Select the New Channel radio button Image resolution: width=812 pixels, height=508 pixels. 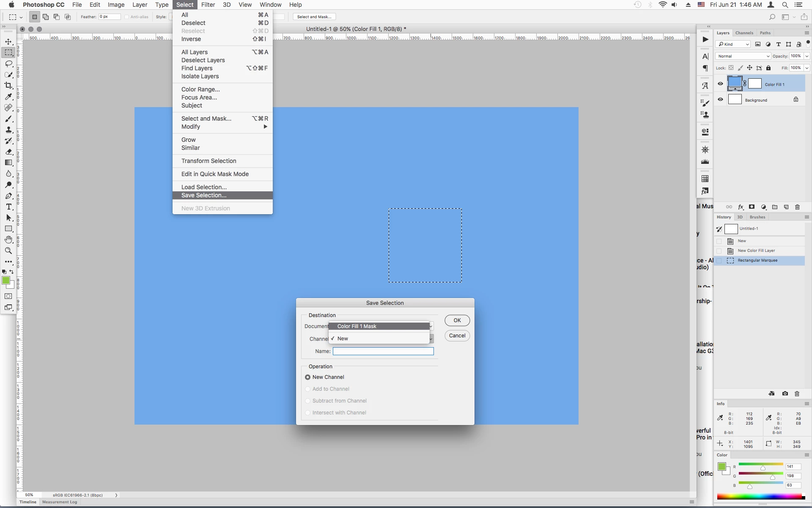click(307, 377)
